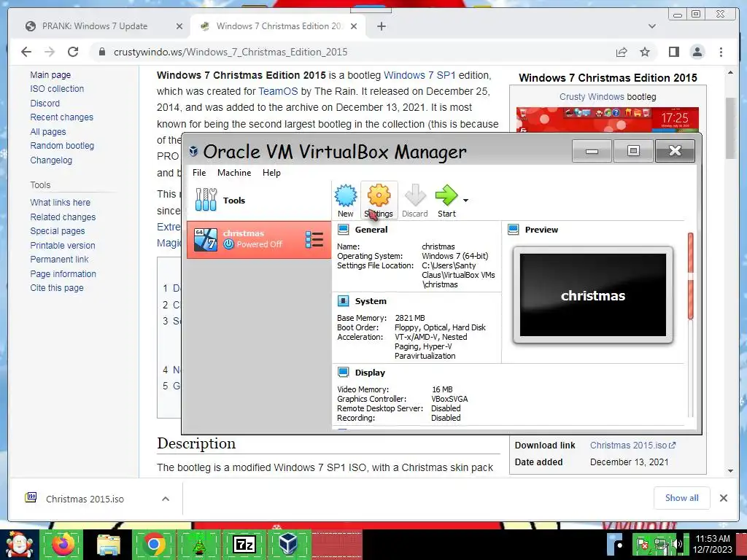This screenshot has height=560, width=747.
Task: Click the infobox screenshot thumbnail
Action: pyautogui.click(x=608, y=120)
